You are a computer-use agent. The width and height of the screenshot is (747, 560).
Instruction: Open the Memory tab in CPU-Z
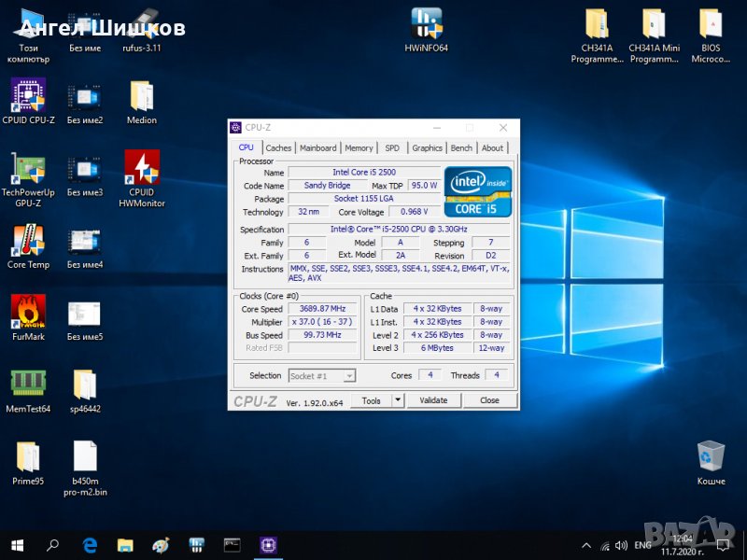(x=359, y=147)
